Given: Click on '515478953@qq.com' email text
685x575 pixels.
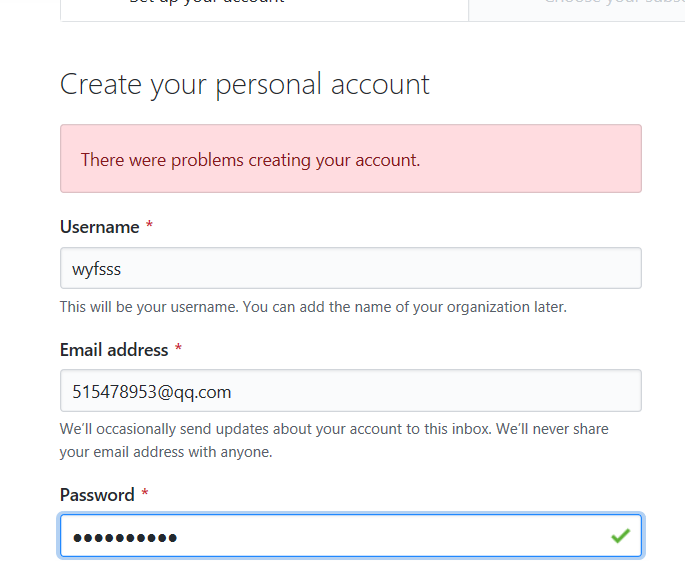Looking at the screenshot, I should tap(152, 392).
